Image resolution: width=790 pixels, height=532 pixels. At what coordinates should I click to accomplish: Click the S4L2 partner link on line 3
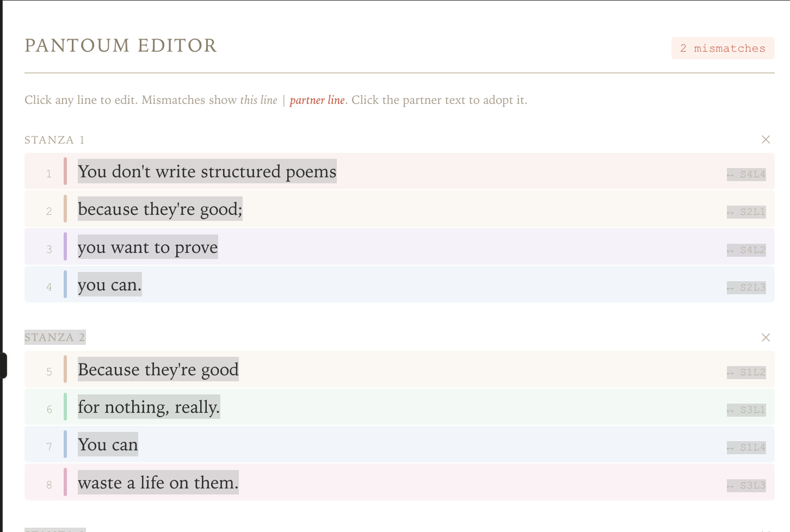point(746,250)
